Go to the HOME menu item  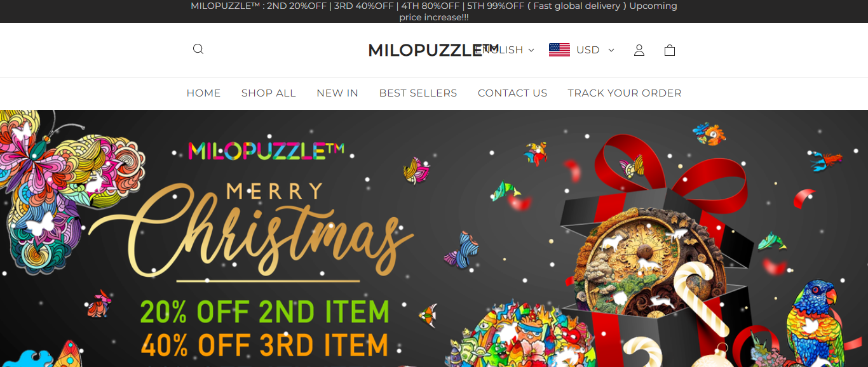203,93
